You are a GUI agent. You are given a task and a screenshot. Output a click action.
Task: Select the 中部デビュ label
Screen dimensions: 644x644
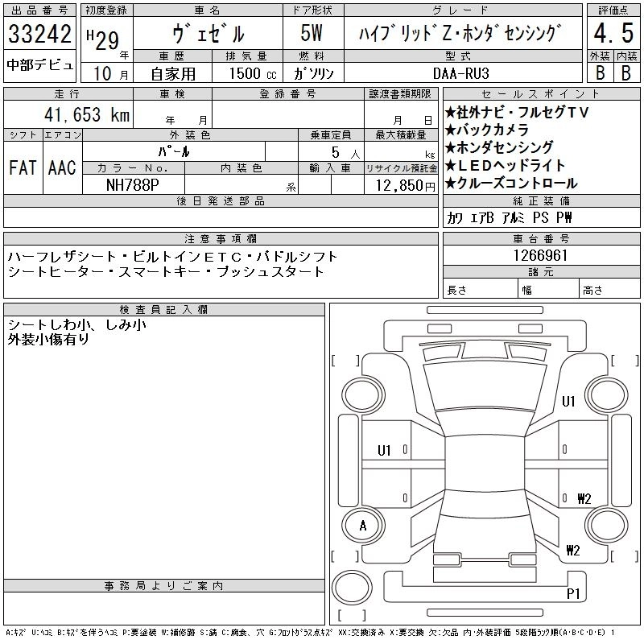point(39,65)
